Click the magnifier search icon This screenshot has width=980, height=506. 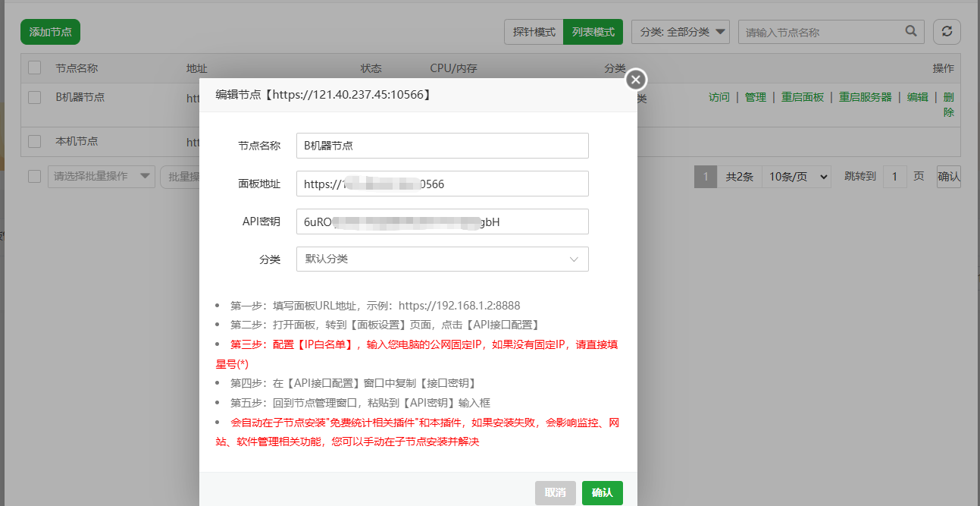pyautogui.click(x=911, y=32)
